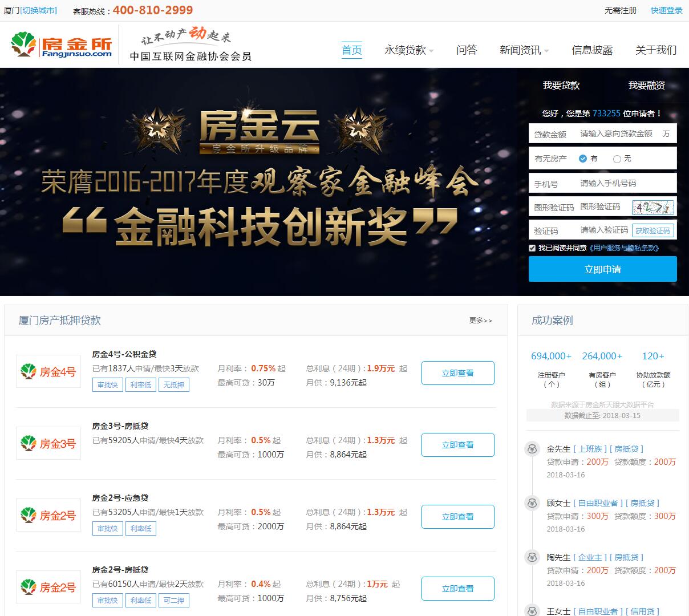689x616 pixels.
Task: Click the 快速登录 link
Action: pyautogui.click(x=667, y=10)
